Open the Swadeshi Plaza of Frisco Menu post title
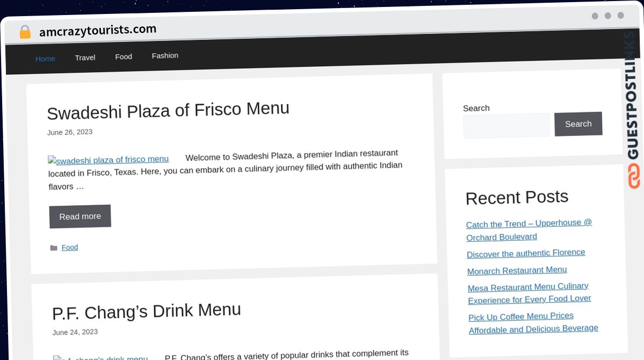The width and height of the screenshot is (644, 360). point(168,110)
